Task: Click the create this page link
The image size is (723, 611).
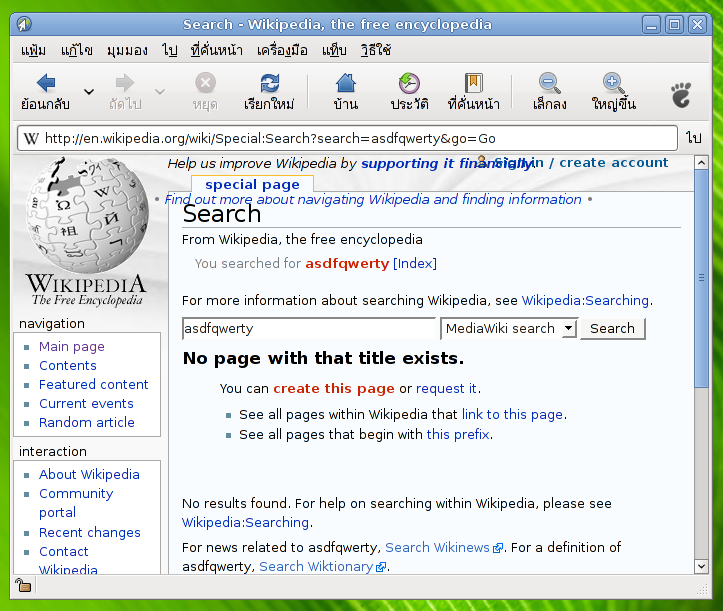Action: pos(334,388)
